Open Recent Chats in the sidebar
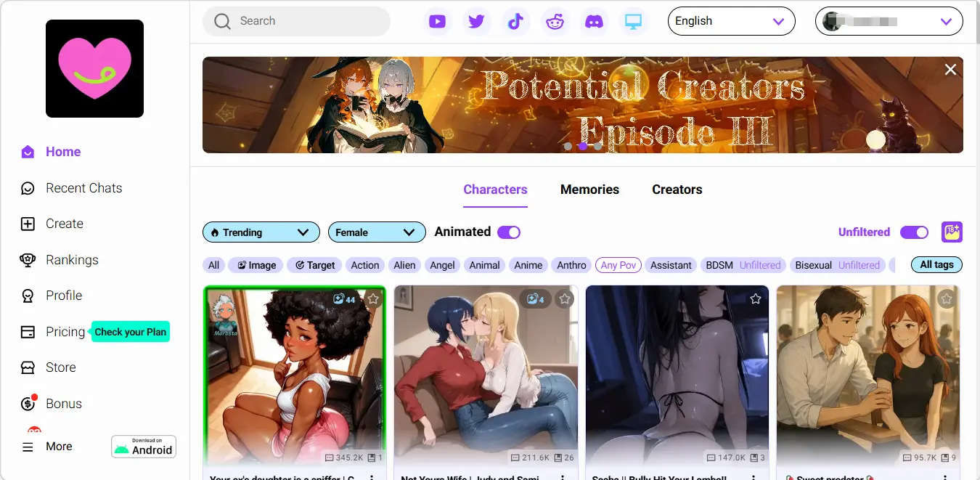This screenshot has width=980, height=480. 84,187
